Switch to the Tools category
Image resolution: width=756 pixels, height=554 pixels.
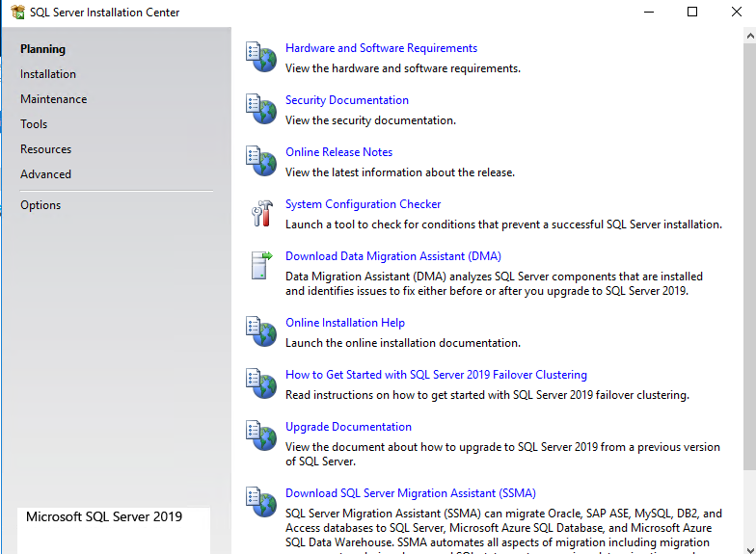point(34,124)
